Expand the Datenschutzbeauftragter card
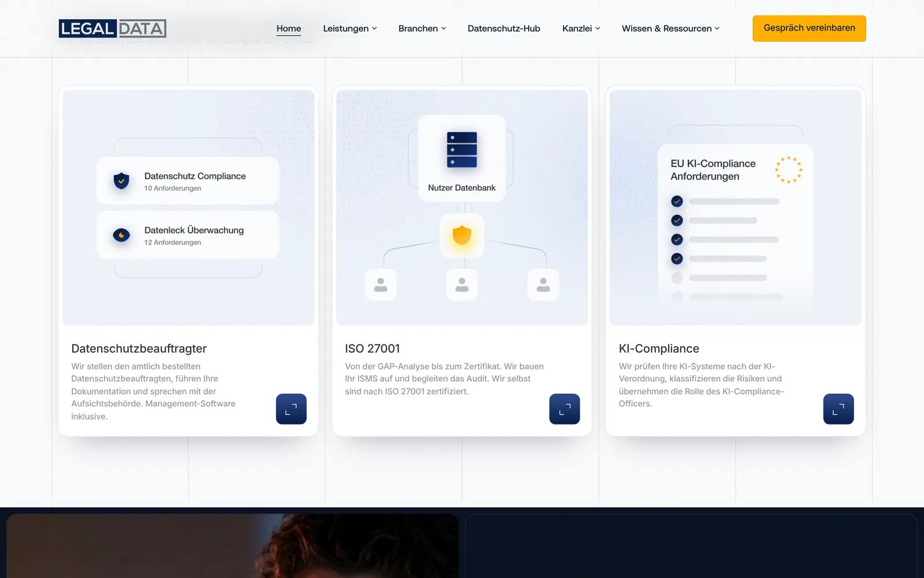Image resolution: width=924 pixels, height=578 pixels. point(291,409)
